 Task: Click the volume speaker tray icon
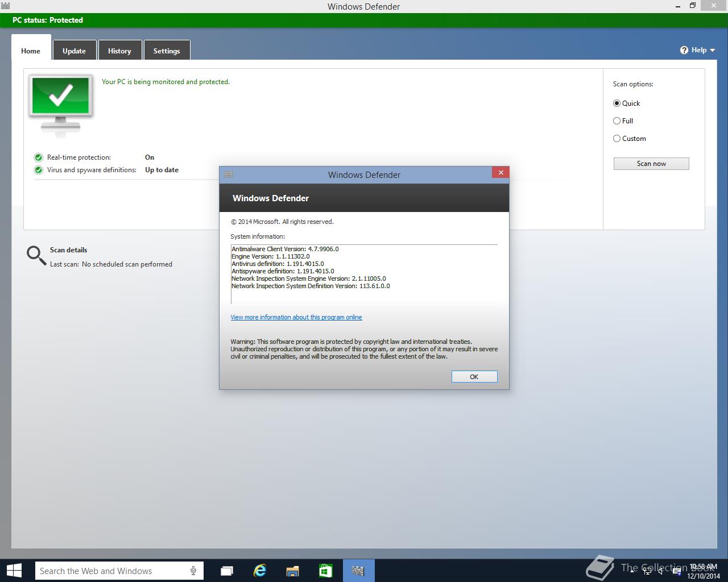click(660, 571)
